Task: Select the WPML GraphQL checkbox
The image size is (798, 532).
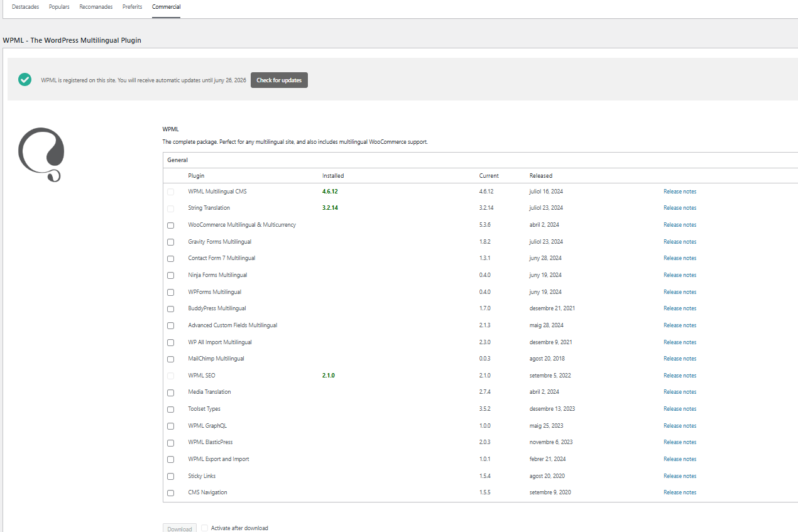Action: coord(171,426)
